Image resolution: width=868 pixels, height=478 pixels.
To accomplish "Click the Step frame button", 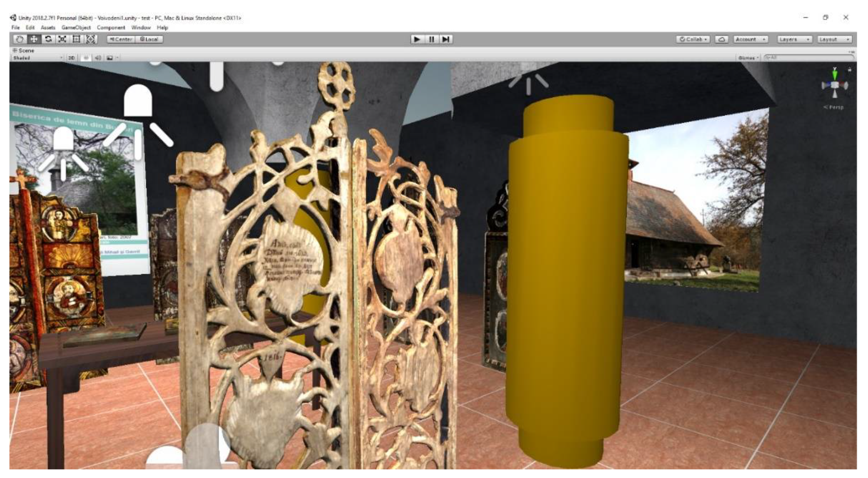I will click(x=446, y=39).
